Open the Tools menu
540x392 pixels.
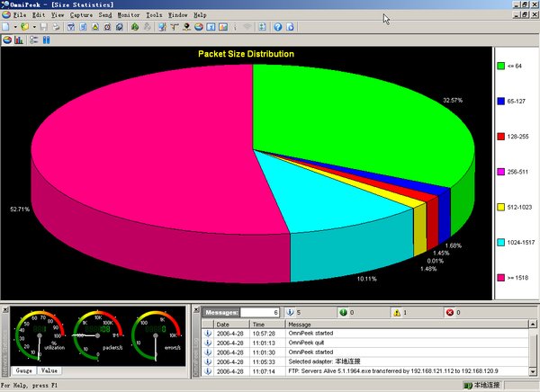tap(154, 15)
